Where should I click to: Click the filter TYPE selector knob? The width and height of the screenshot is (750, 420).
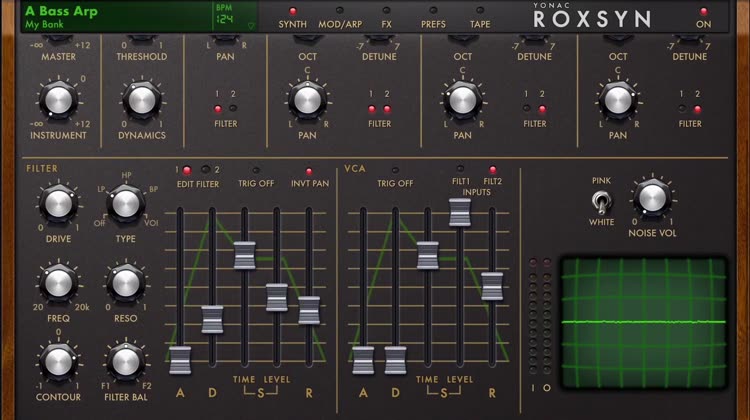point(125,204)
